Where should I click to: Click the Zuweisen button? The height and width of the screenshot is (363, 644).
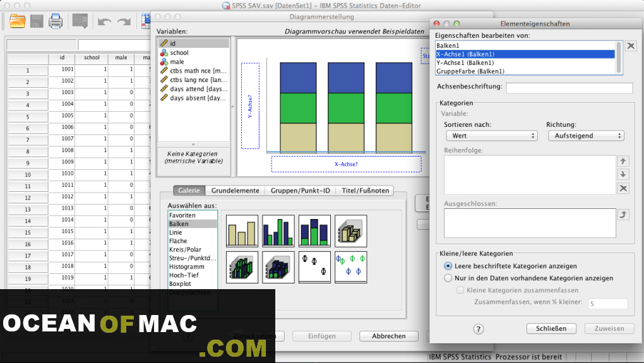(609, 328)
